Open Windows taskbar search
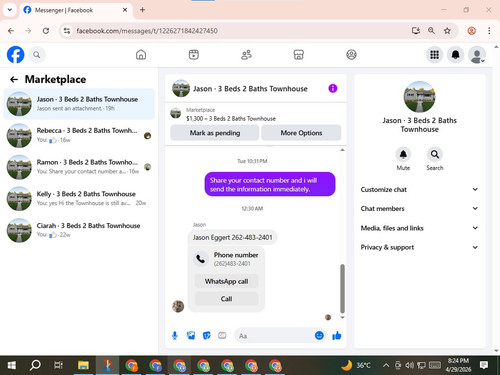Image resolution: width=500 pixels, height=375 pixels. tap(35, 366)
